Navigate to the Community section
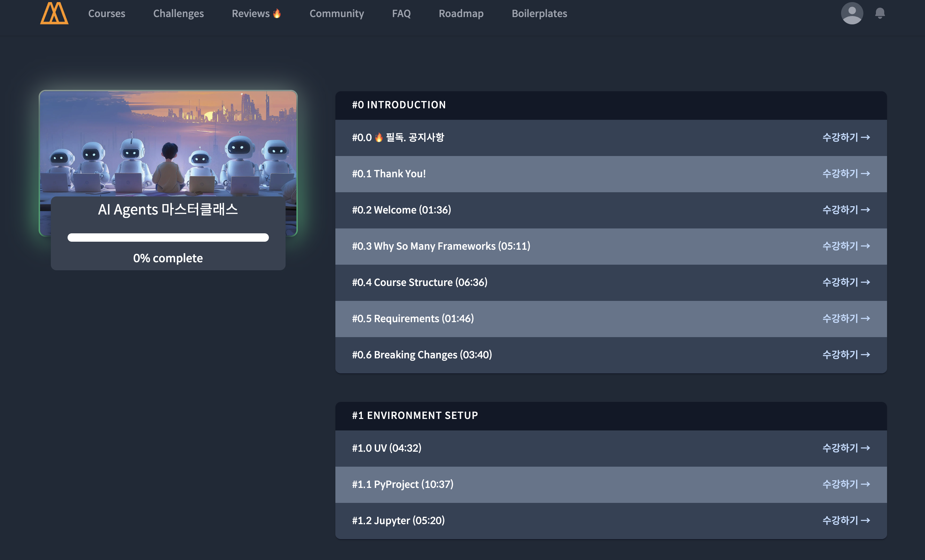Screen dimensions: 925x560 pos(336,14)
